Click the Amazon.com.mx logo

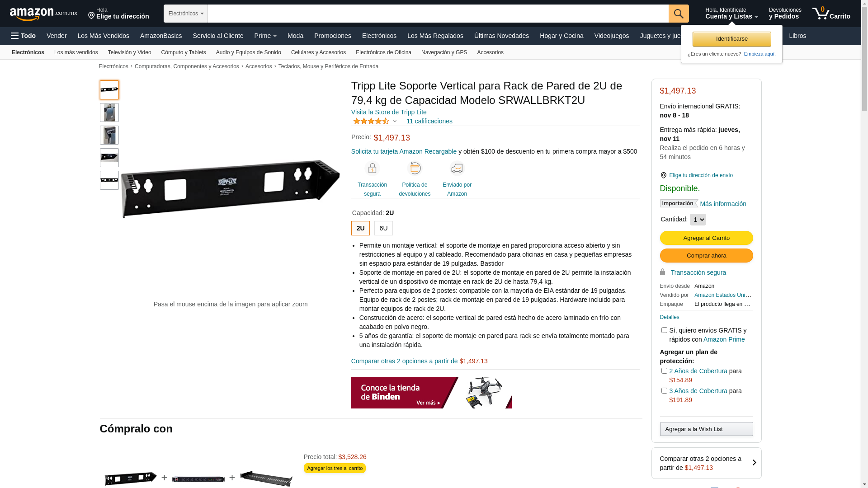[43, 14]
